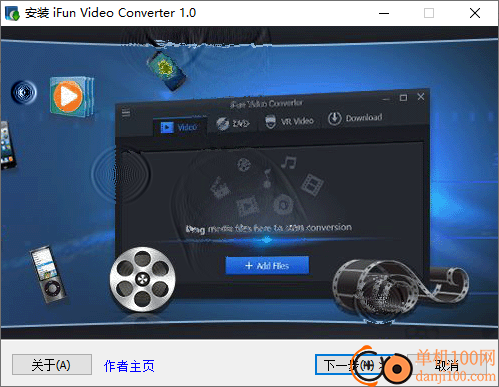This screenshot has height=387, width=499.
Task: Open the 作者主页 author homepage link
Action: point(129,366)
